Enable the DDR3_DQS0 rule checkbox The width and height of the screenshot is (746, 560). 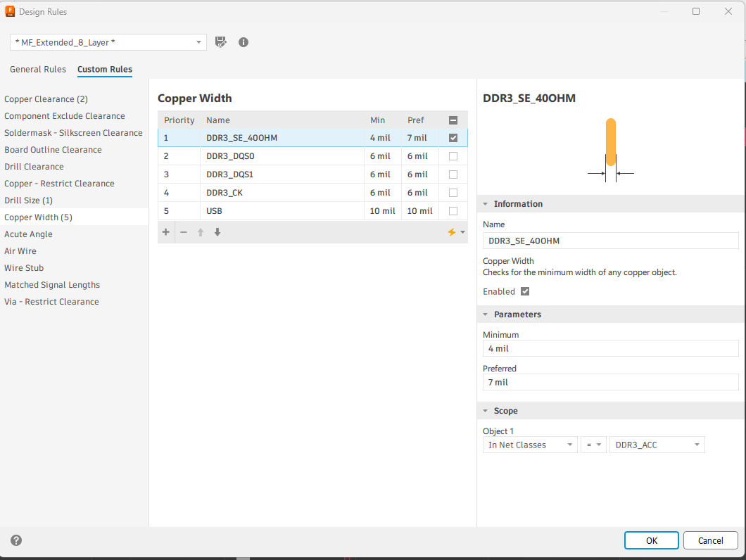[453, 156]
